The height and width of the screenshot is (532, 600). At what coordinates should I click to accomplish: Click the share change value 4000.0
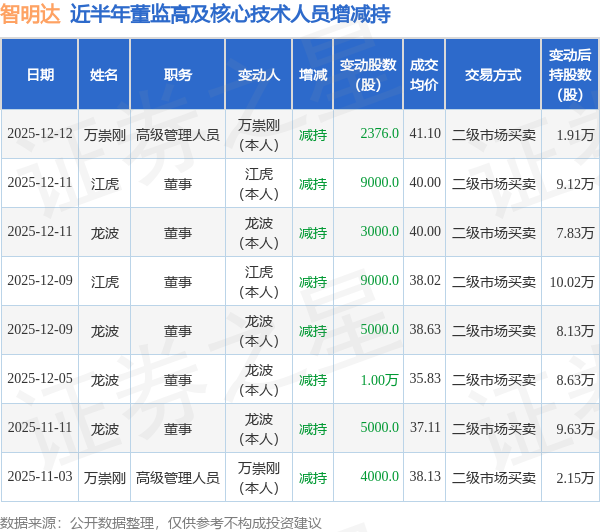[x=380, y=477]
